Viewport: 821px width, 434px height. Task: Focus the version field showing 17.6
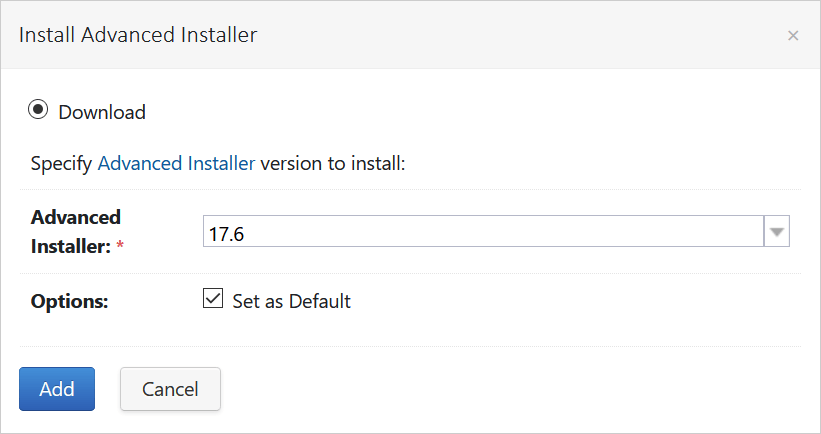(x=483, y=231)
